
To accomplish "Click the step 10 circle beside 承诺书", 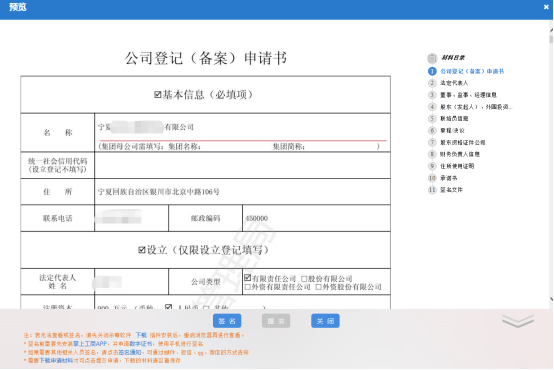I will [432, 178].
